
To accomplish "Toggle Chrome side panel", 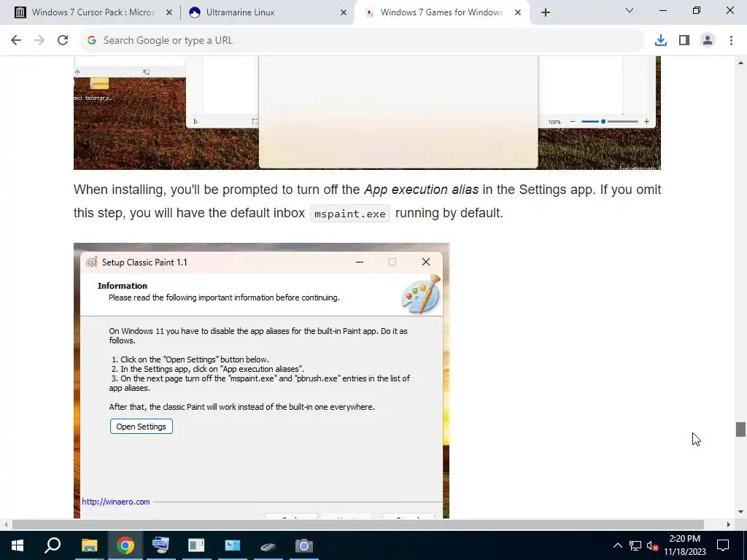I will click(684, 41).
